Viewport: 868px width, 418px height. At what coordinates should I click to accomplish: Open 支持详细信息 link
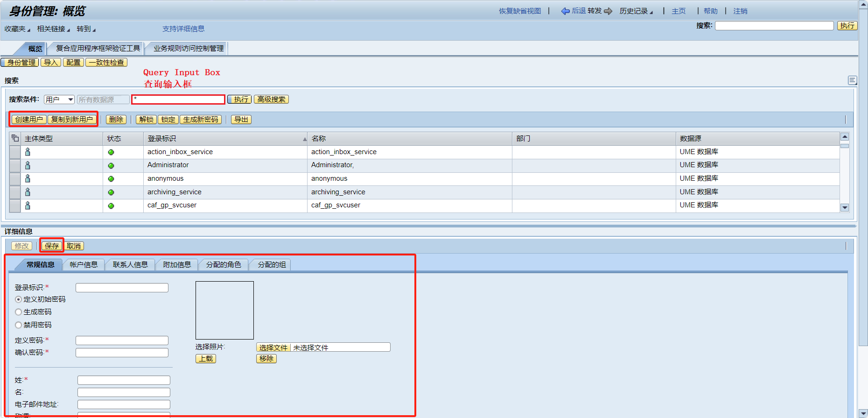coord(183,29)
